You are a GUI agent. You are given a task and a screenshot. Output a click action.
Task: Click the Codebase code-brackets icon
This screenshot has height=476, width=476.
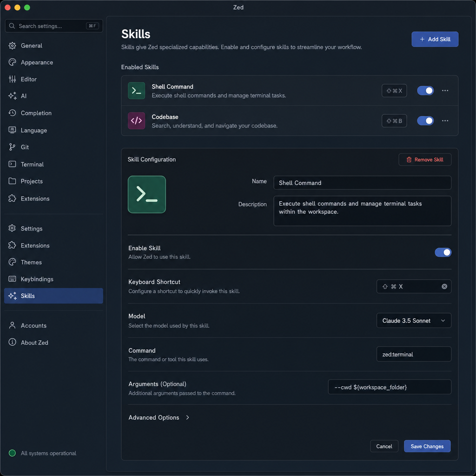(136, 120)
